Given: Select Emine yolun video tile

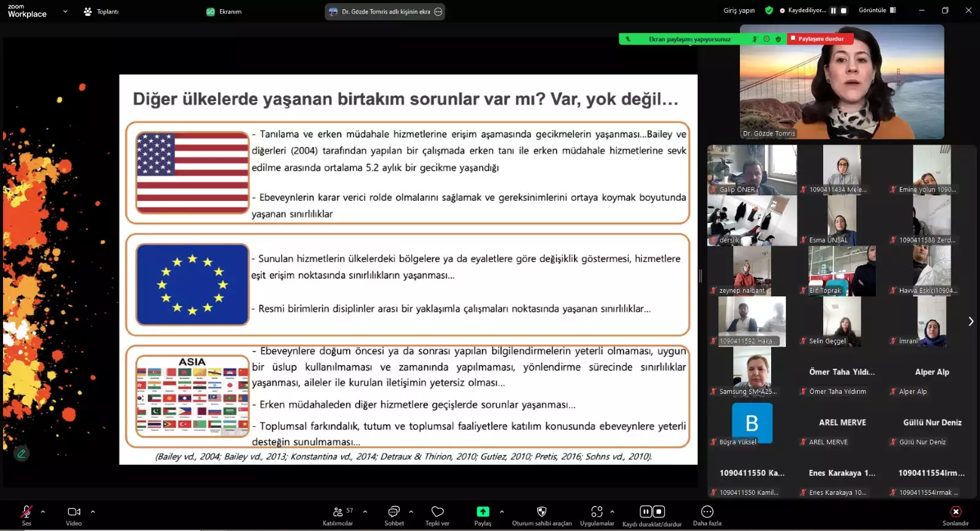Looking at the screenshot, I should point(932,170).
